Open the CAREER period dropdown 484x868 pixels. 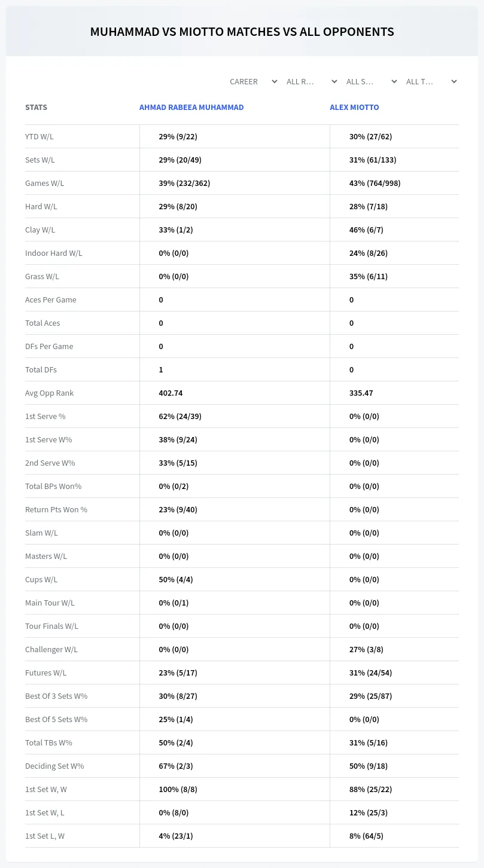(253, 81)
